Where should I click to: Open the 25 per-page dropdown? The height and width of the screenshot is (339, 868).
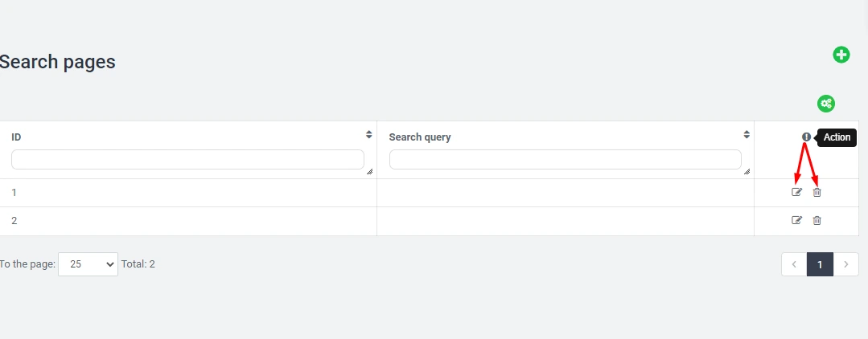click(88, 263)
